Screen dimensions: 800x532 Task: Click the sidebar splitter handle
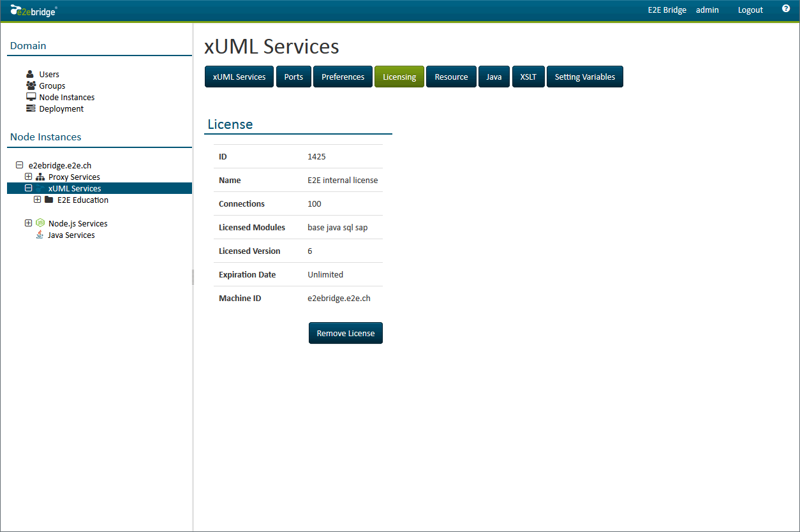coord(193,277)
